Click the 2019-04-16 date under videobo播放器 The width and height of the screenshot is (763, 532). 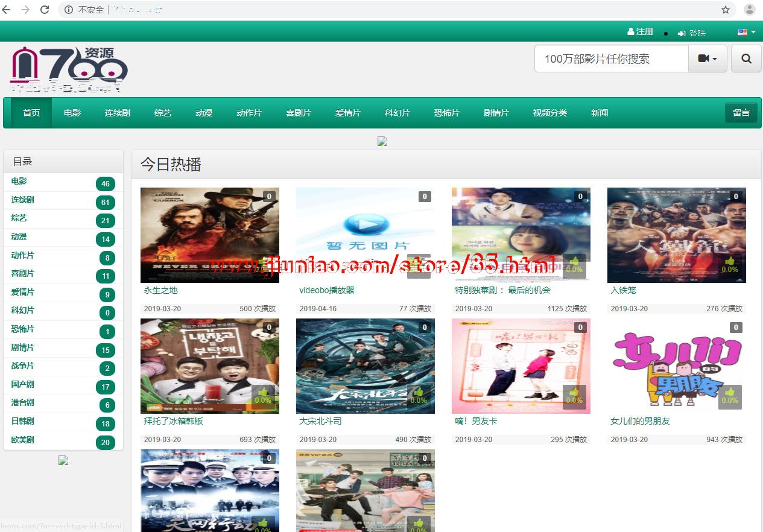point(318,309)
